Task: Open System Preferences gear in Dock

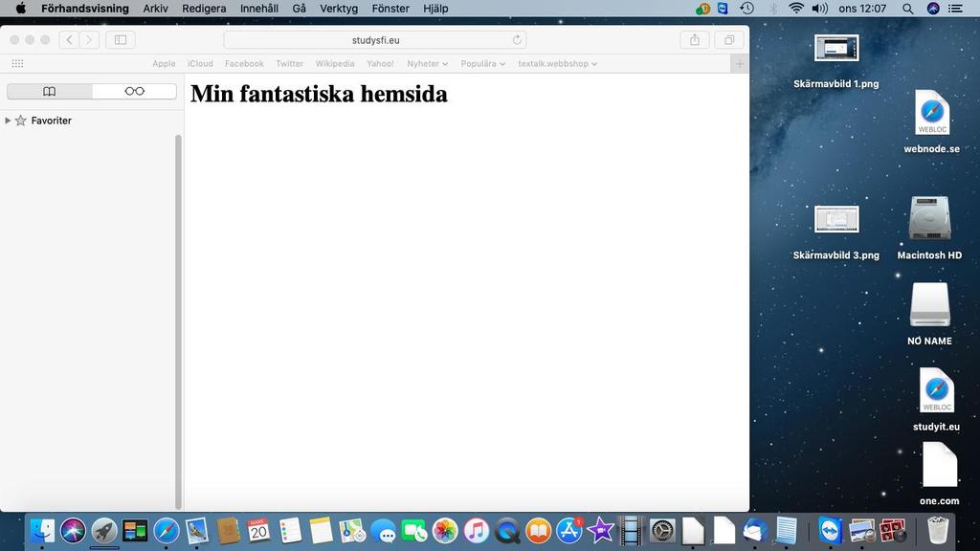Action: [x=662, y=531]
